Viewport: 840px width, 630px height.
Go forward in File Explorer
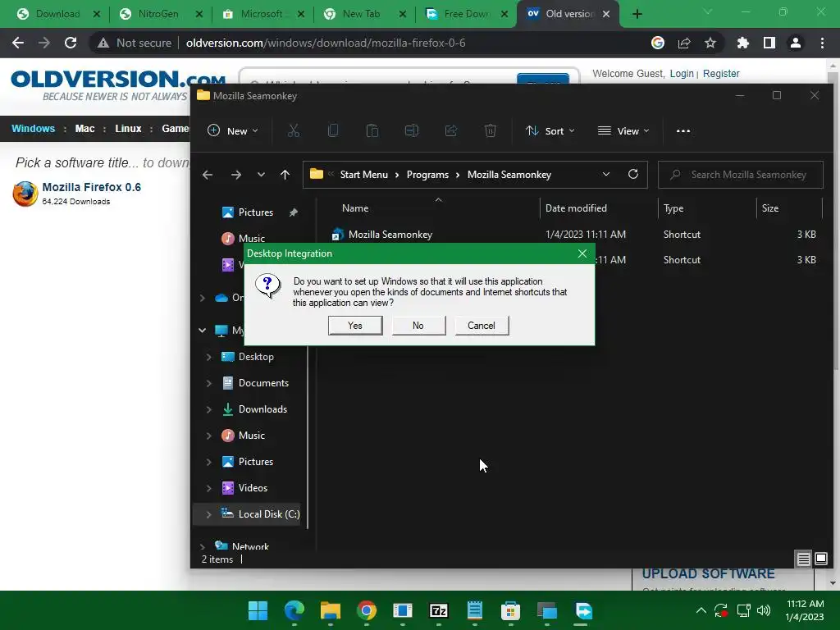coord(235,175)
